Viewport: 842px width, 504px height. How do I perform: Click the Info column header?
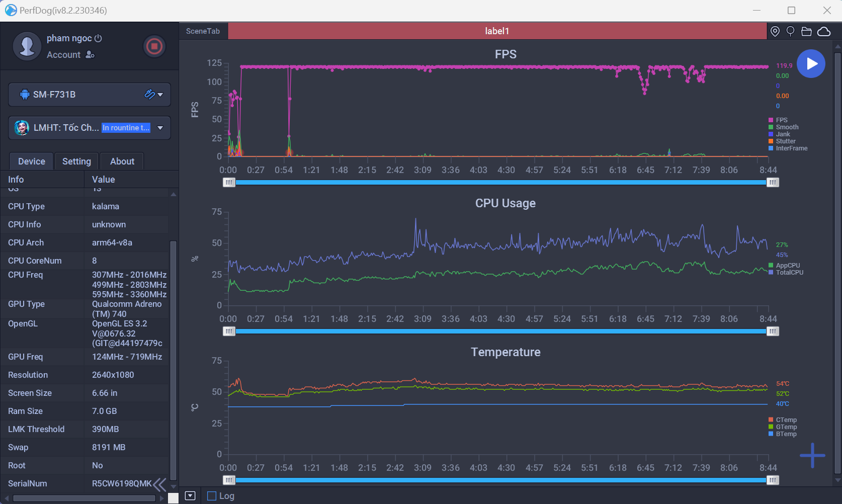click(x=42, y=180)
